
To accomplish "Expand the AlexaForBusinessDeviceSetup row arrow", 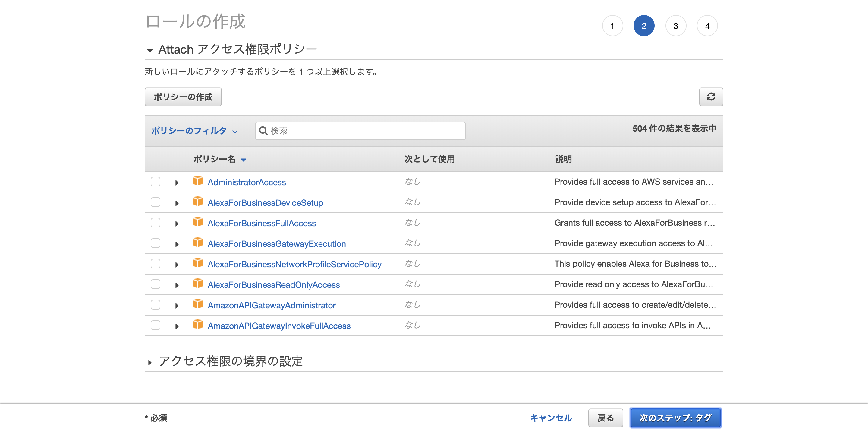I will click(177, 203).
